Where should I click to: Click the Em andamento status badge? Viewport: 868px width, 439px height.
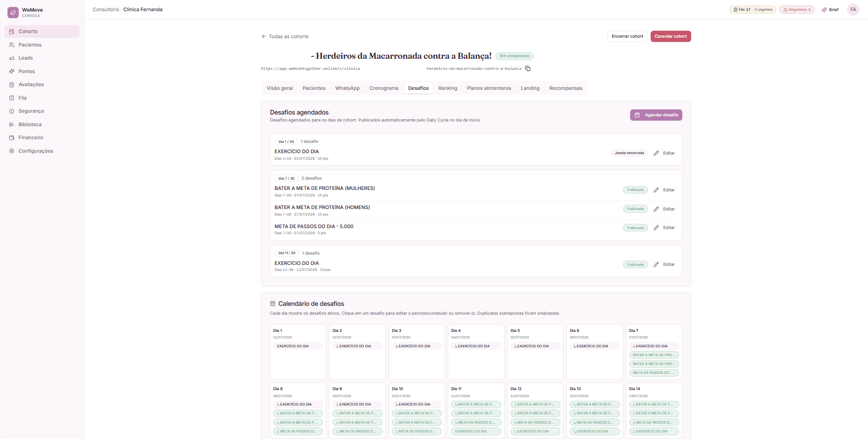[514, 56]
